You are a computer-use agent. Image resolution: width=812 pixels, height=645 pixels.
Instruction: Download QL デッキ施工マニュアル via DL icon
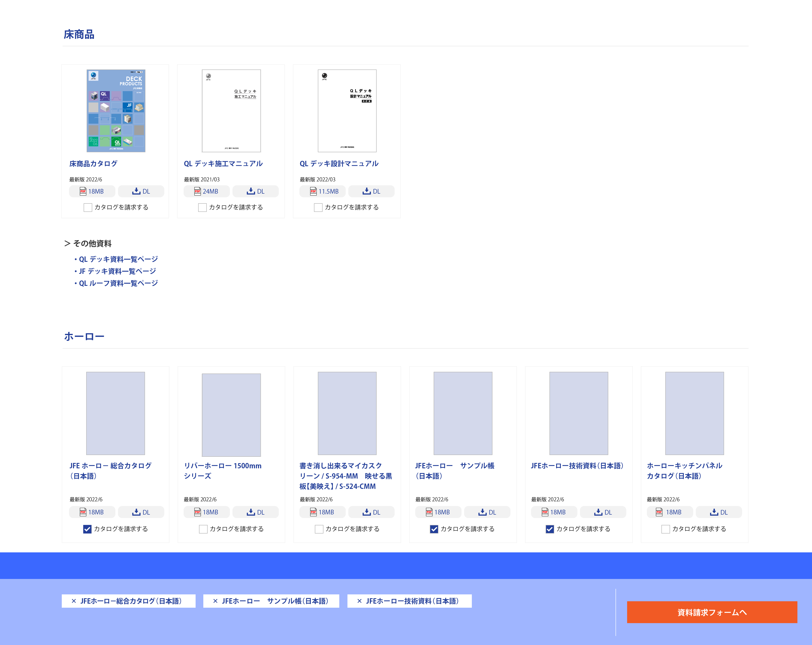click(251, 191)
